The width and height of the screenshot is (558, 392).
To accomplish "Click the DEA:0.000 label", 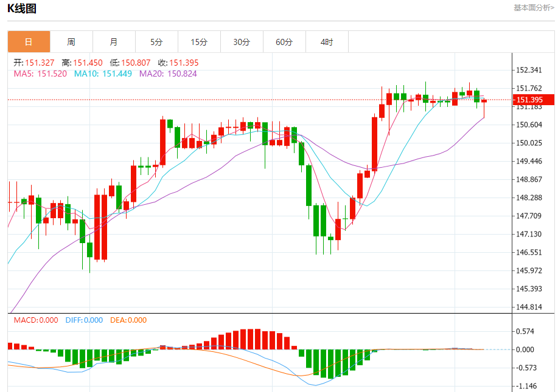I will click(x=128, y=320).
